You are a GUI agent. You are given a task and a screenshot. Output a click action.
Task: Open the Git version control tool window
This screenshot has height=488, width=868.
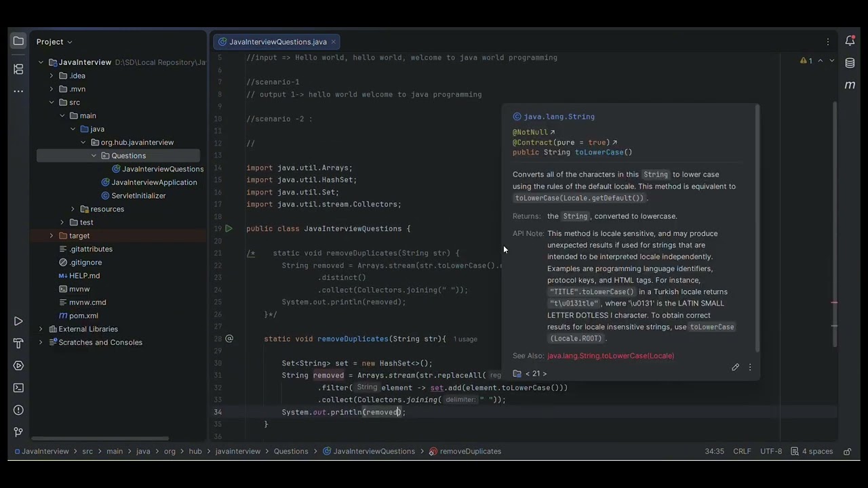point(18,432)
